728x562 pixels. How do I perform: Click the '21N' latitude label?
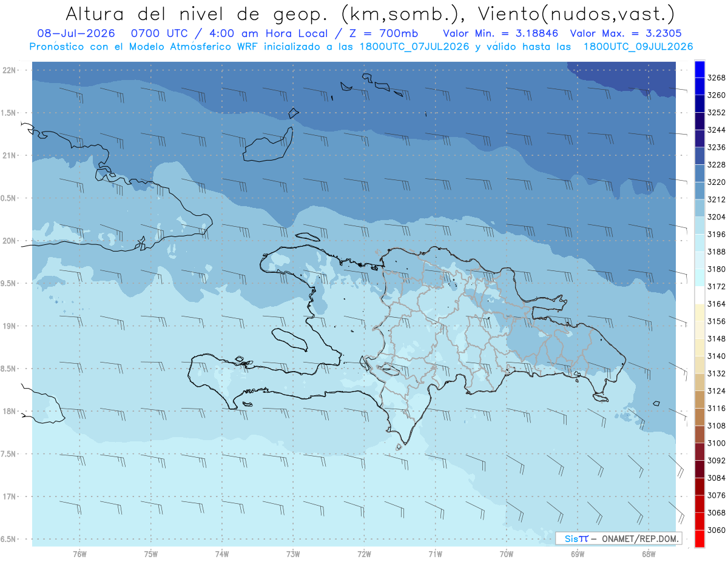[10, 156]
